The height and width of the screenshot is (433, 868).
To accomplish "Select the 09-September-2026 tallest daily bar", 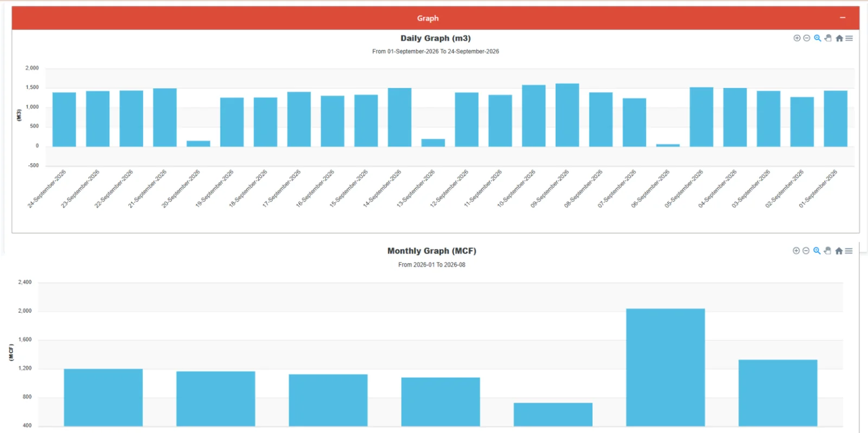I will coord(567,115).
